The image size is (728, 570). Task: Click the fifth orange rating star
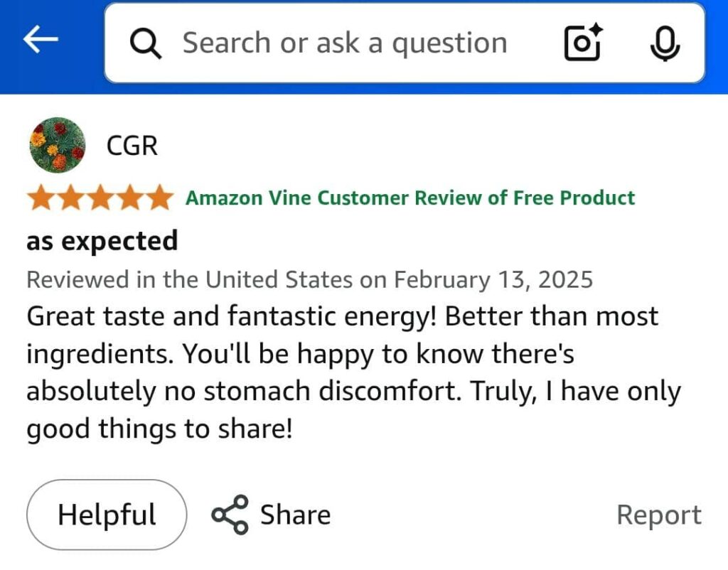[x=159, y=198]
